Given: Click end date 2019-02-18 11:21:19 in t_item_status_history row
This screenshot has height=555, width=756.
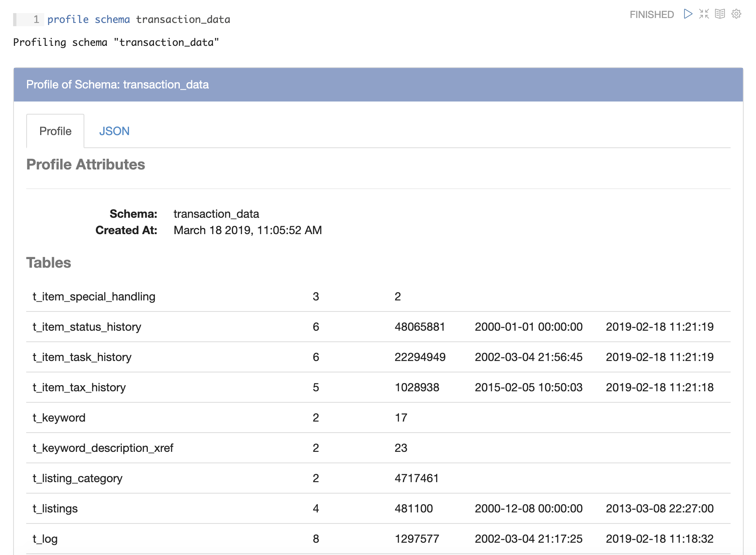Looking at the screenshot, I should point(660,327).
